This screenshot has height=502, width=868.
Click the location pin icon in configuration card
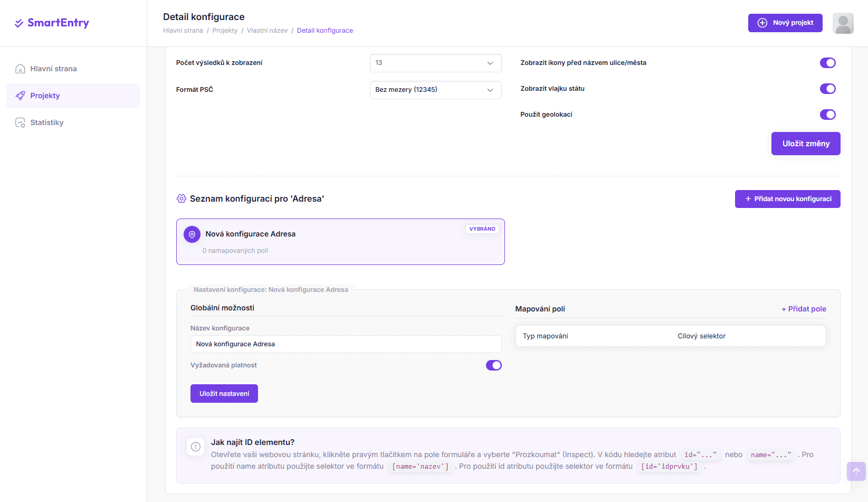pos(192,234)
